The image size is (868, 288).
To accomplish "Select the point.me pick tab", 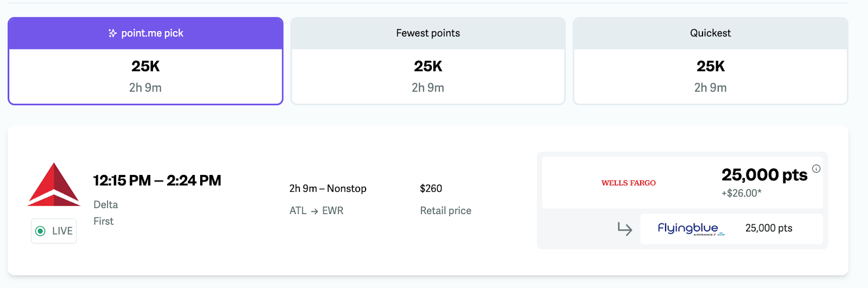I will coord(145,61).
